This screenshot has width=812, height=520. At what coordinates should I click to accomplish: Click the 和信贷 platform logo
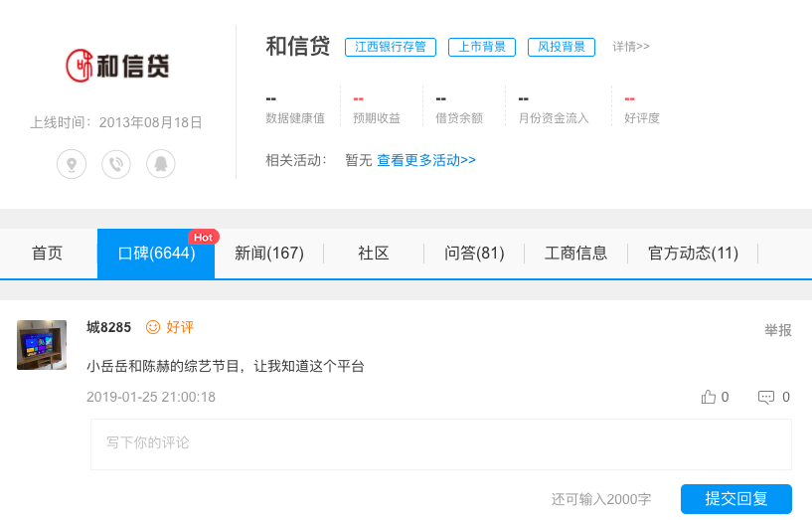[x=116, y=66]
